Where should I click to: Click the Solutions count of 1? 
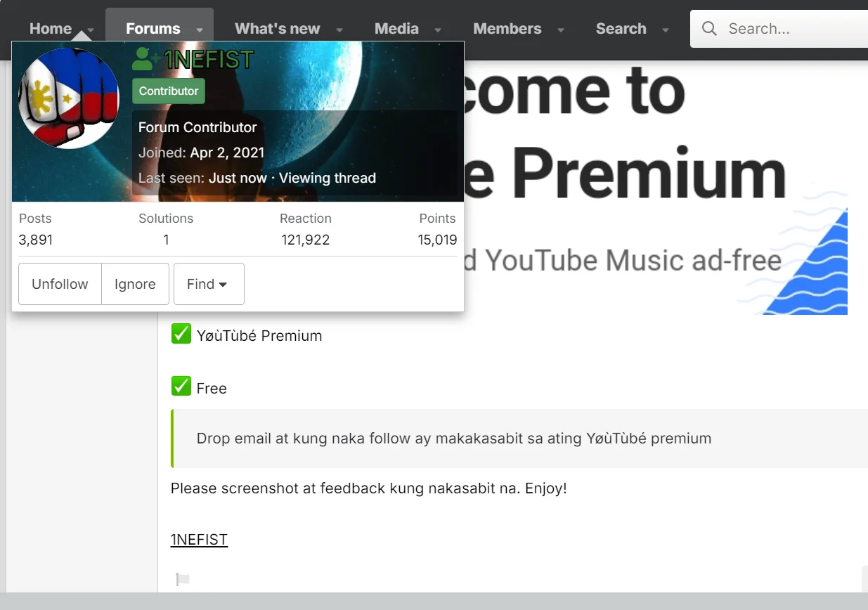[x=167, y=240]
